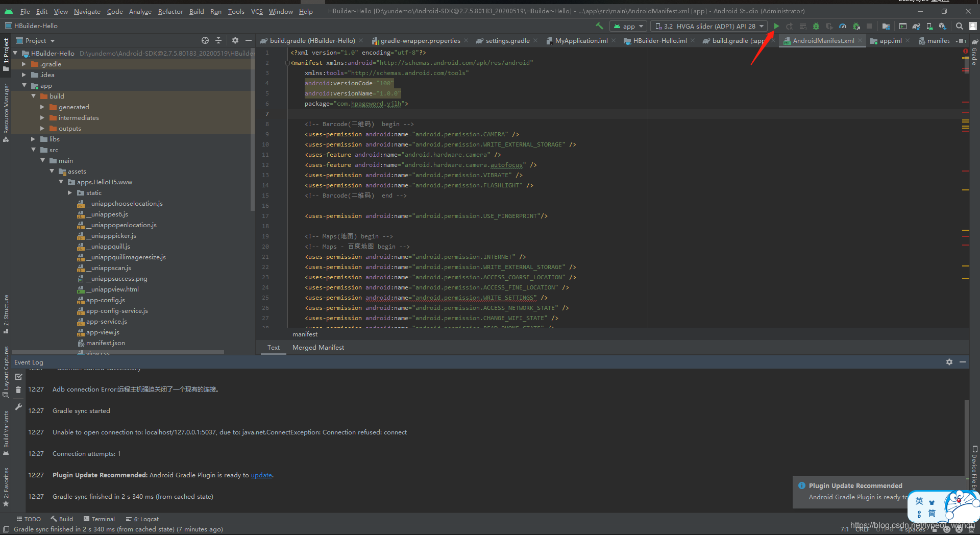This screenshot has width=980, height=535.
Task: Expand the .idea folder
Action: 24,75
